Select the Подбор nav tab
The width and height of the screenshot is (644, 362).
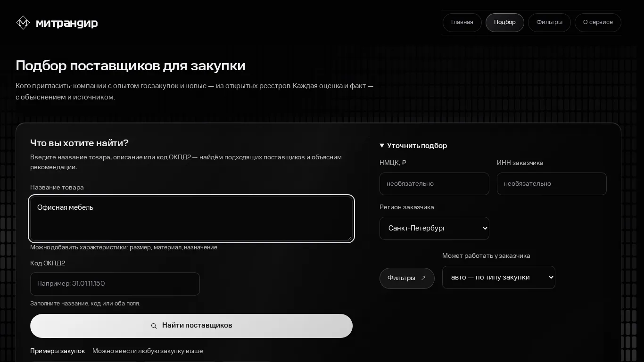505,23
